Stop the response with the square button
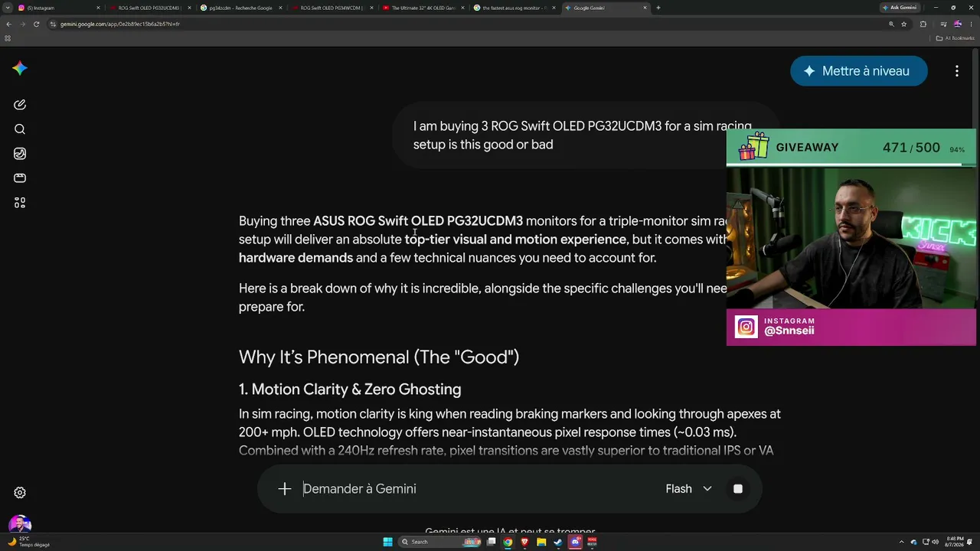The height and width of the screenshot is (551, 980). [x=738, y=489]
